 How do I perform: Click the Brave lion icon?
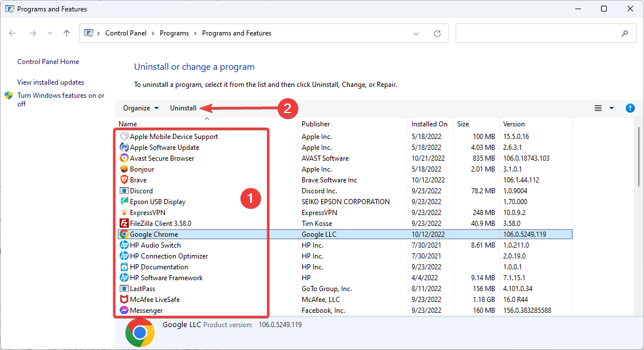[124, 180]
